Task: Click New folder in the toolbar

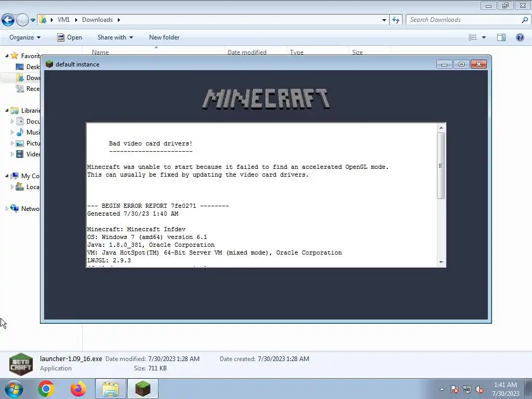Action: (x=164, y=37)
